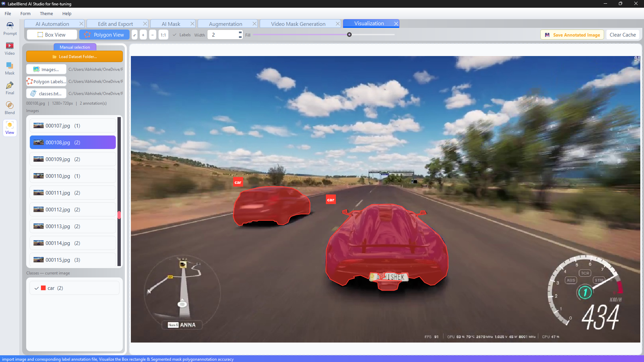Click Load Dataset Folder button
The width and height of the screenshot is (644, 362).
(75, 57)
